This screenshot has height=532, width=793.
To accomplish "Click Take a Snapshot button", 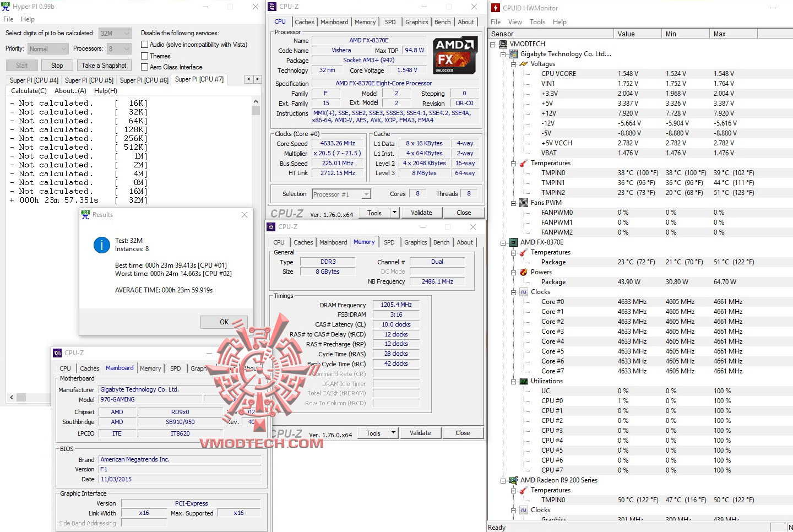I will (x=104, y=66).
